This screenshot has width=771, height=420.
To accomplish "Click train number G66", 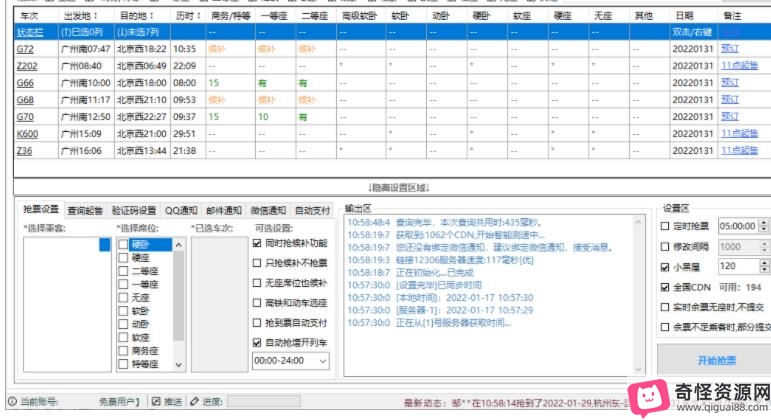I will [25, 83].
